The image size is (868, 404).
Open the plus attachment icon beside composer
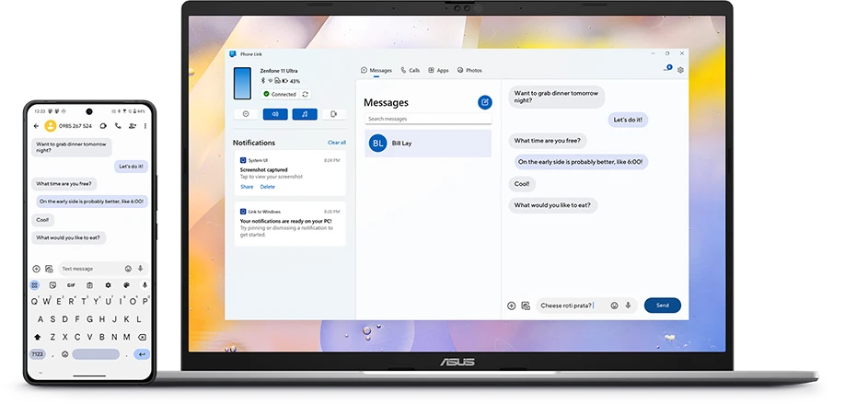(511, 306)
